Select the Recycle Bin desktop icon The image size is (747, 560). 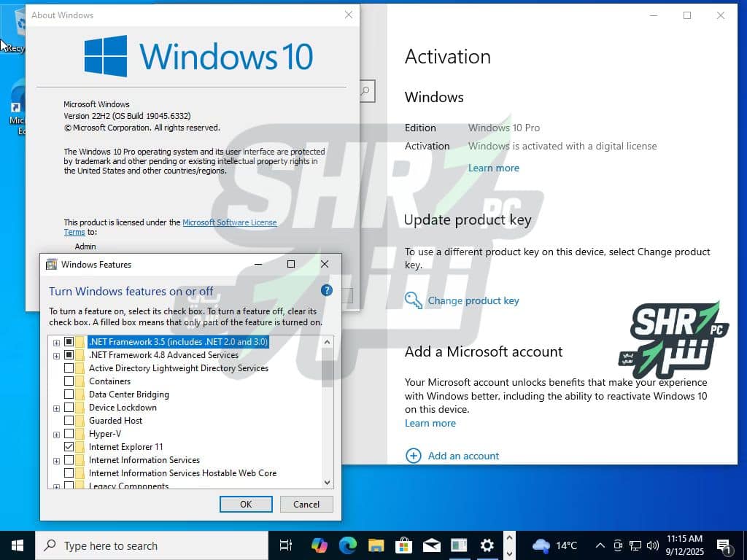(x=13, y=29)
